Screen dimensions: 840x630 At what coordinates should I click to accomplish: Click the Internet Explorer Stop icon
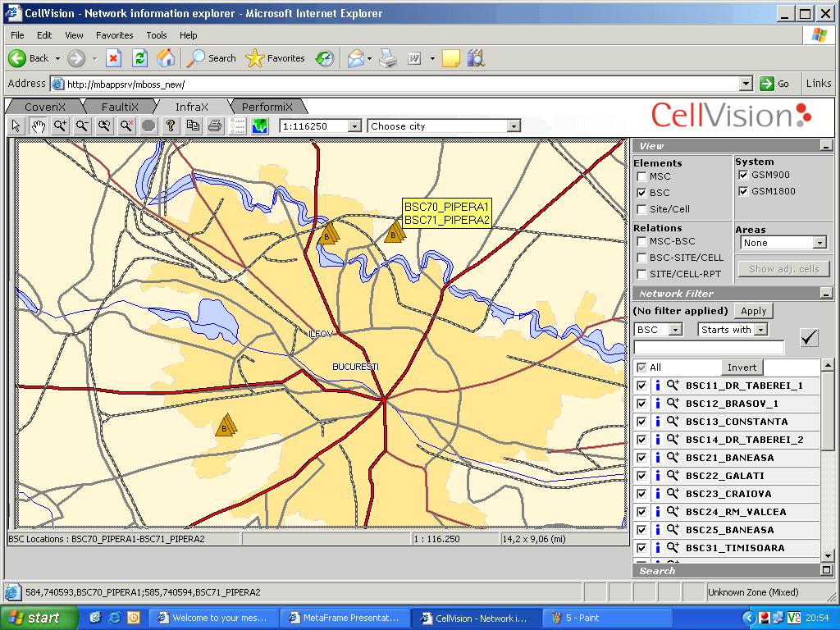pyautogui.click(x=113, y=58)
